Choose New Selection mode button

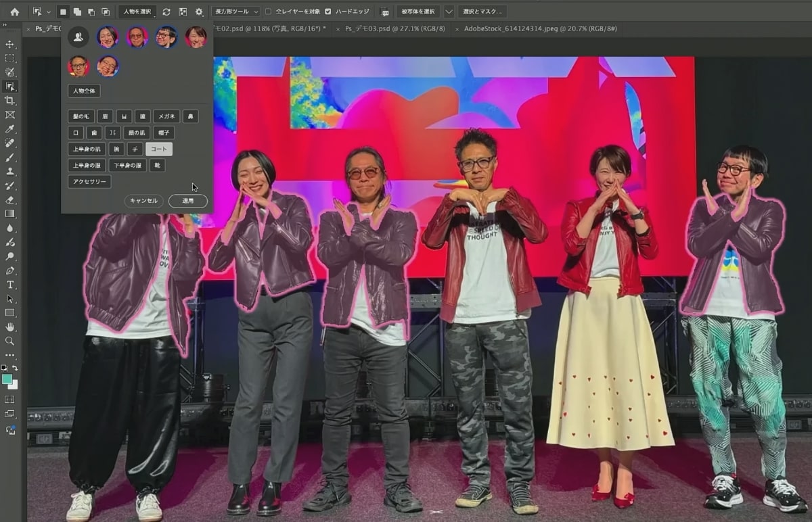point(63,11)
